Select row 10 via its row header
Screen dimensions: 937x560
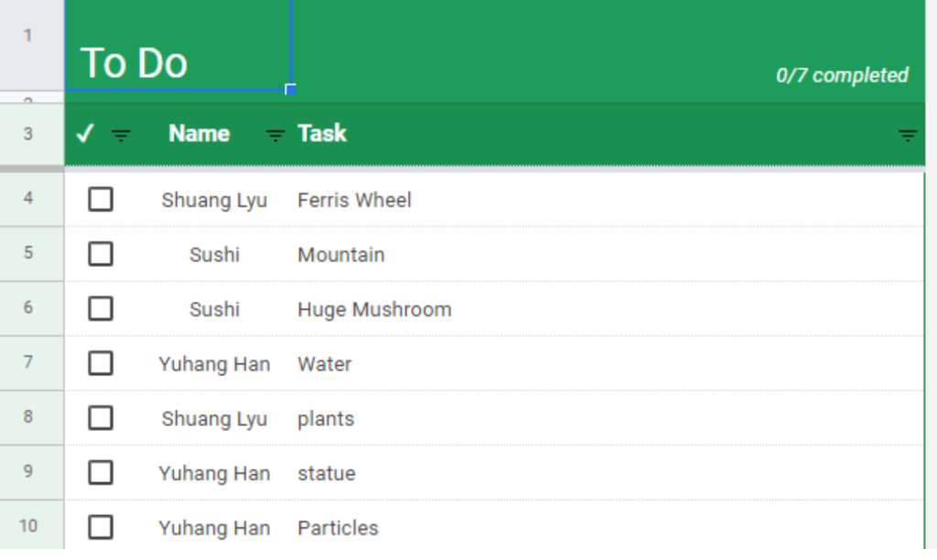(32, 526)
